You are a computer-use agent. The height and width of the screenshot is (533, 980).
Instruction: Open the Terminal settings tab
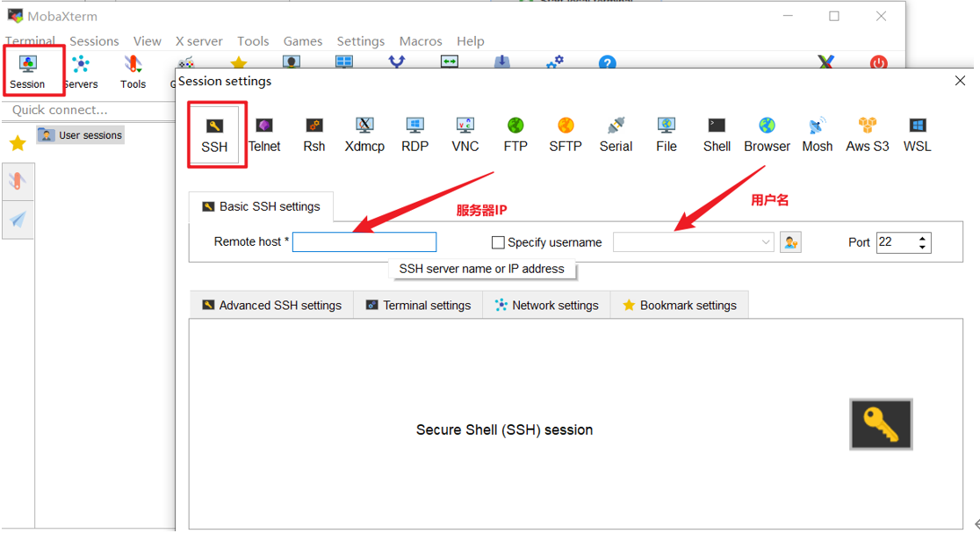click(418, 306)
